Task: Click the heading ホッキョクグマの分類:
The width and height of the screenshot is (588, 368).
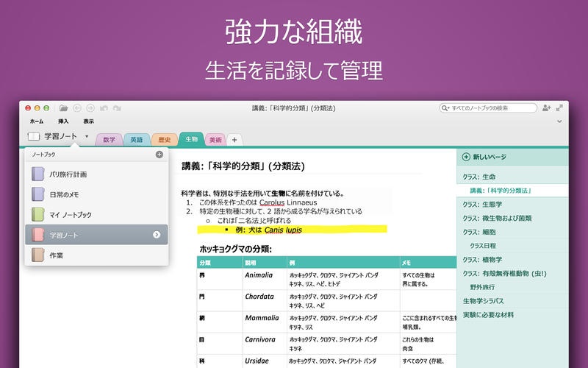Action: tap(235, 249)
